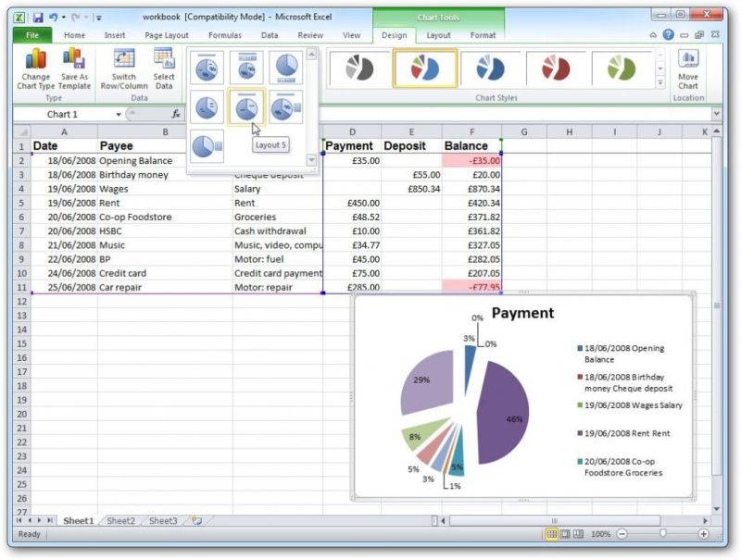
Task: Switch to Sheet2 worksheet tab
Action: click(119, 520)
